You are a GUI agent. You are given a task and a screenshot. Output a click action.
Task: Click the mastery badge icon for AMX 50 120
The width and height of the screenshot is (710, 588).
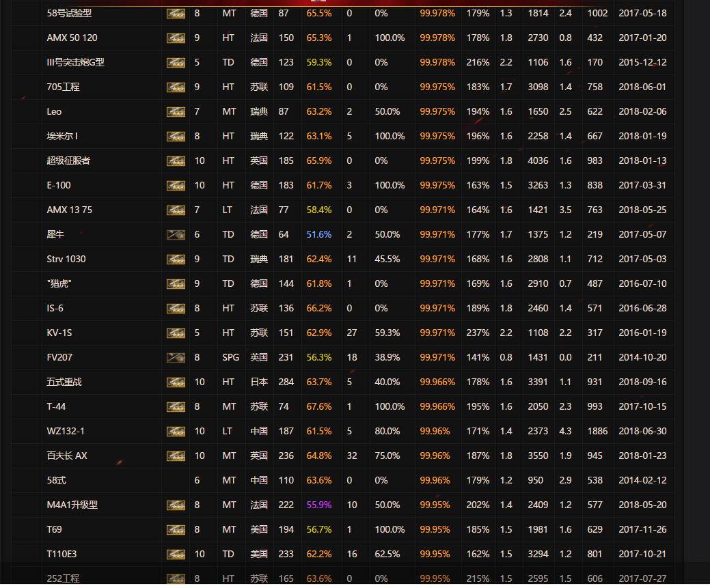pyautogui.click(x=176, y=38)
